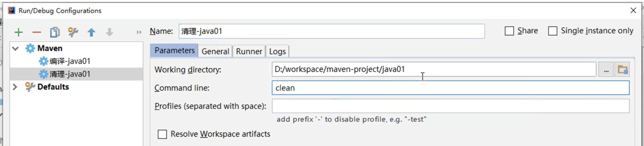Move configuration up with arrow
This screenshot has width=644, height=146.
point(91,32)
